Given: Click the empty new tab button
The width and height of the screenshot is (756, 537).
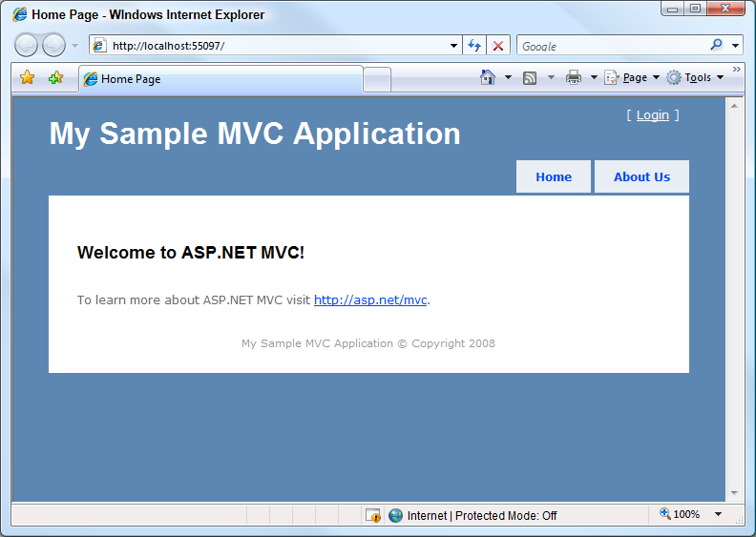Looking at the screenshot, I should point(377,79).
